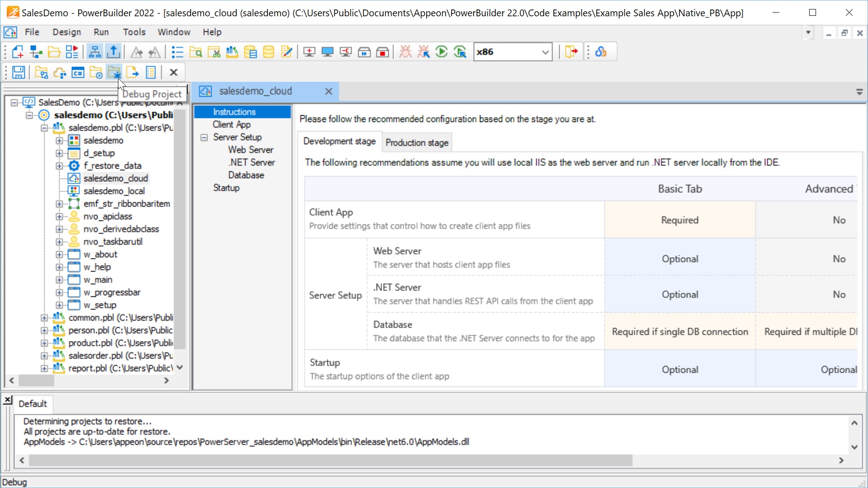The width and height of the screenshot is (868, 488).
Task: Toggle the System Tree pane button
Action: [x=94, y=52]
